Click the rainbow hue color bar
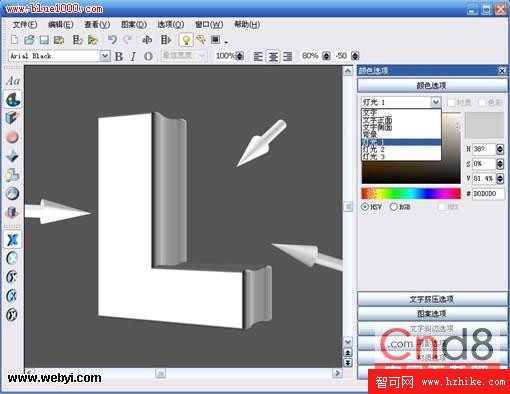510x394 pixels. click(x=411, y=193)
